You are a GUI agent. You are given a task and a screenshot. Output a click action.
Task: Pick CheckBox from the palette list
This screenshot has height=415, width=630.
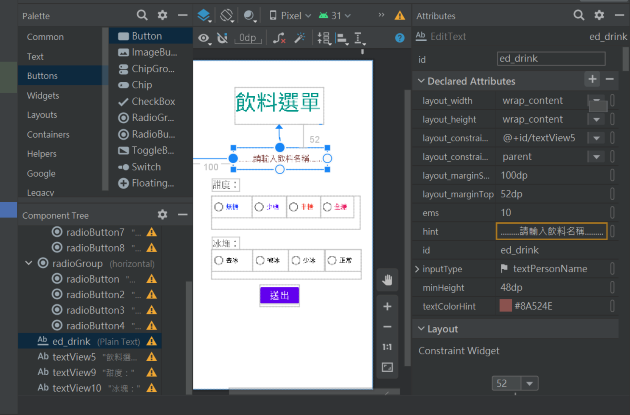pyautogui.click(x=151, y=102)
